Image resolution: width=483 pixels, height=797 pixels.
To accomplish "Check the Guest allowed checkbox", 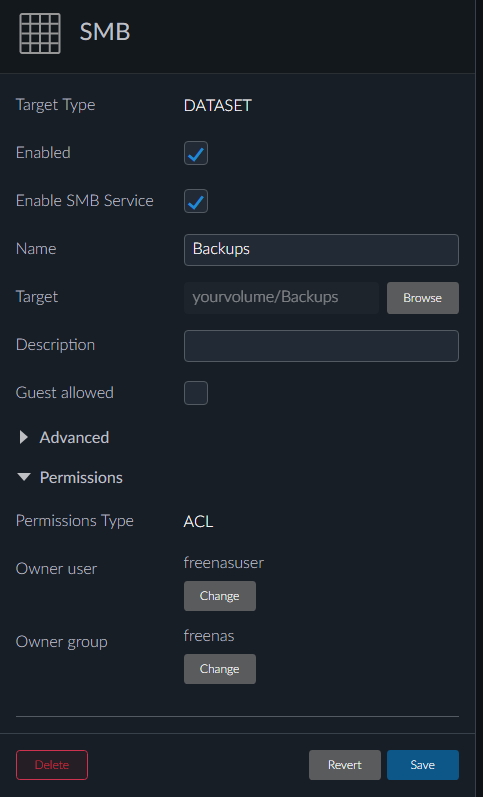I will [196, 393].
